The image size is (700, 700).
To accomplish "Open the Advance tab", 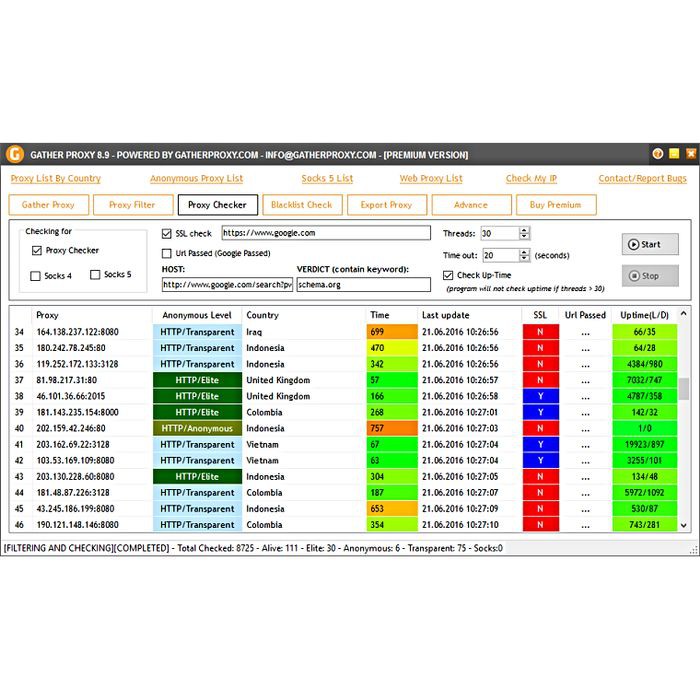I will pyautogui.click(x=471, y=205).
